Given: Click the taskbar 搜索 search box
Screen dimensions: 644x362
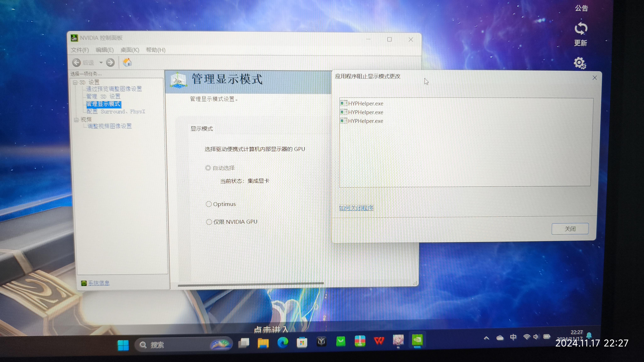Looking at the screenshot, I should 184,345.
